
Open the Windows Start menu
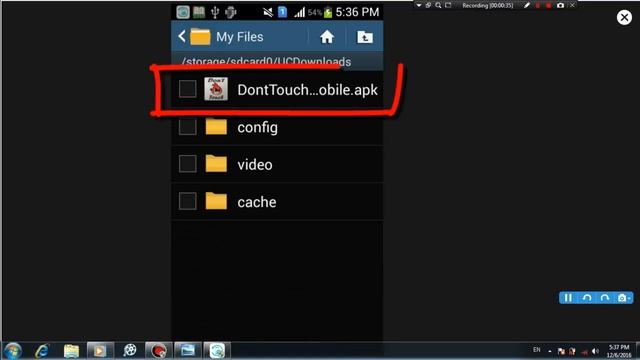[13, 351]
